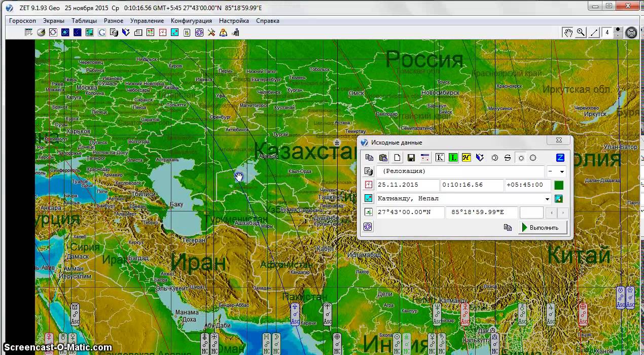This screenshot has width=644, height=355.
Task: Click the Выполнить button
Action: (542, 227)
